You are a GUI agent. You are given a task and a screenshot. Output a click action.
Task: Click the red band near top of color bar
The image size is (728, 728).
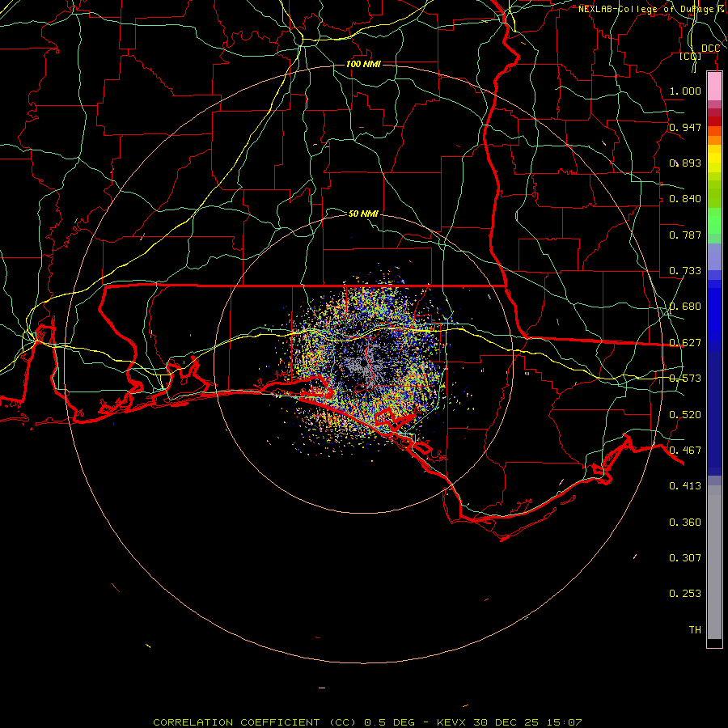pyautogui.click(x=714, y=121)
